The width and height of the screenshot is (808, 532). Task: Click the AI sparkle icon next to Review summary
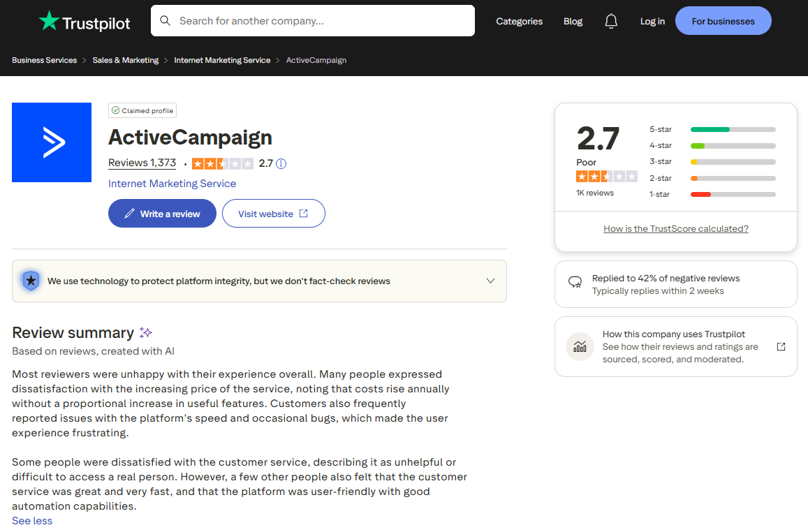click(x=146, y=332)
